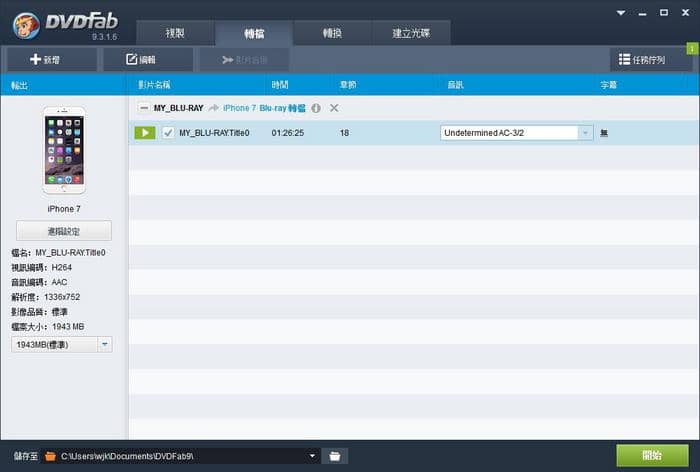Click the 輸出 column header

coord(19,85)
